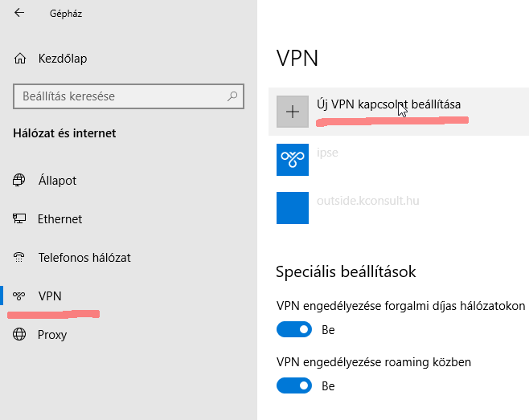Select the ipse connection name
Screen dimensions: 529x420
(x=327, y=153)
